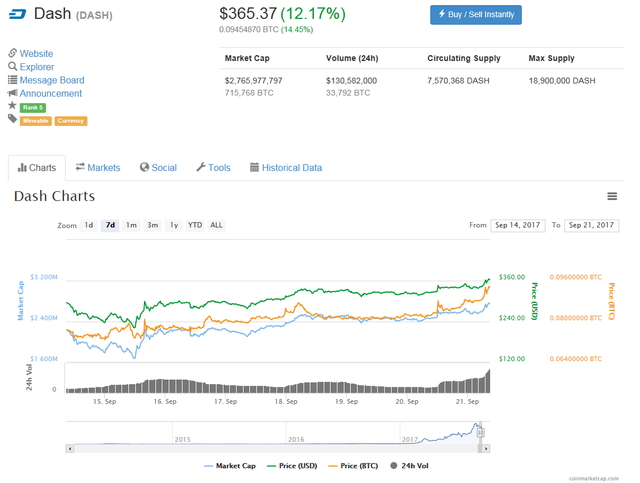The height and width of the screenshot is (483, 640).
Task: Click the price $365.37
Action: (x=248, y=13)
